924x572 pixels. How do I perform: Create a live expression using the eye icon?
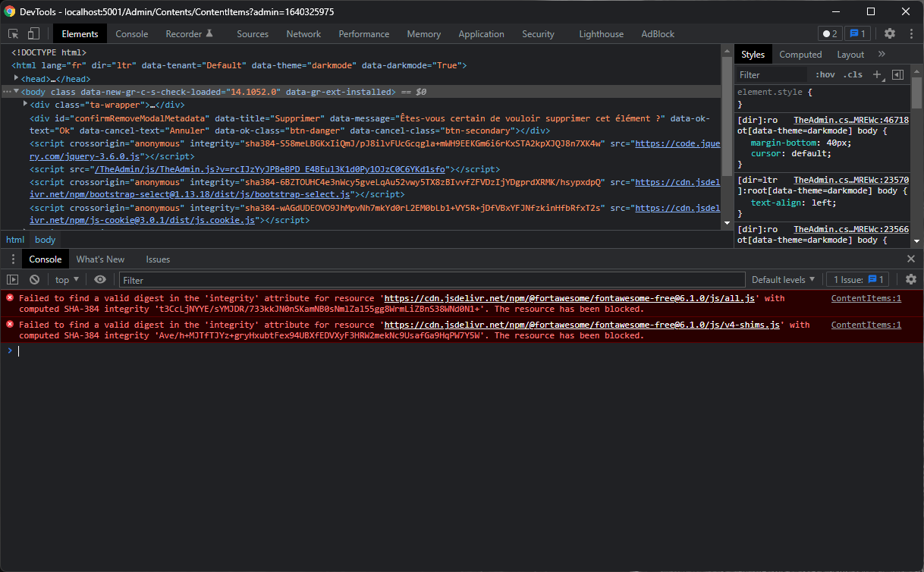[x=99, y=279]
